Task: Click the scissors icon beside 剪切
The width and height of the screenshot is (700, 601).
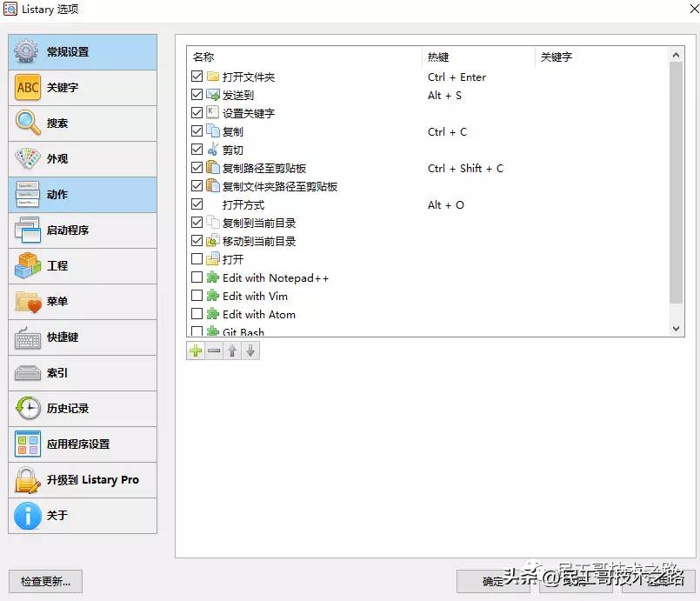Action: coord(213,150)
